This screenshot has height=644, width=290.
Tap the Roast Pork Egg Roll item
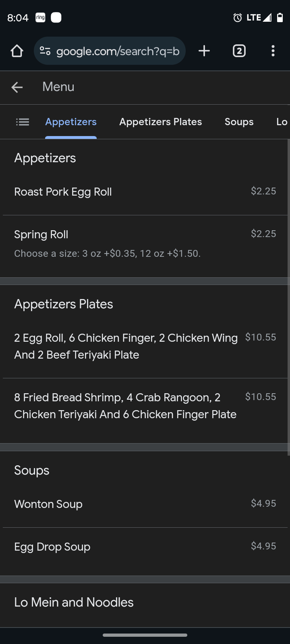point(63,192)
